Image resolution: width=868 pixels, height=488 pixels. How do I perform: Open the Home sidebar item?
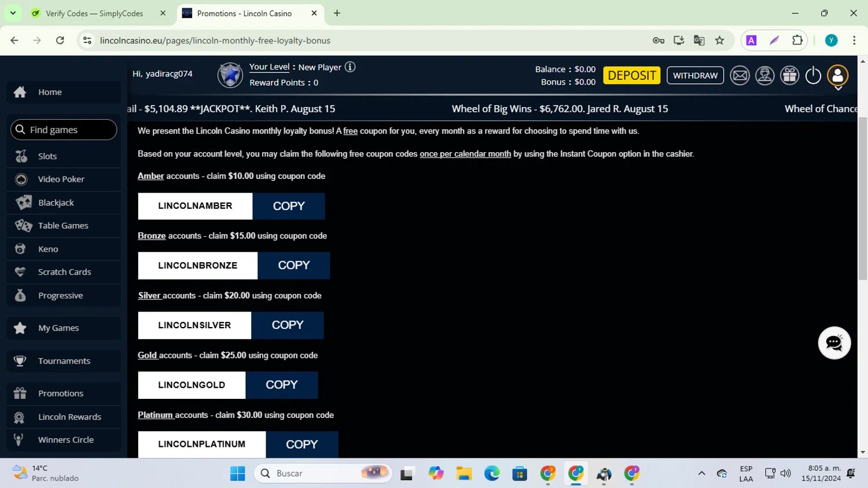pos(64,92)
